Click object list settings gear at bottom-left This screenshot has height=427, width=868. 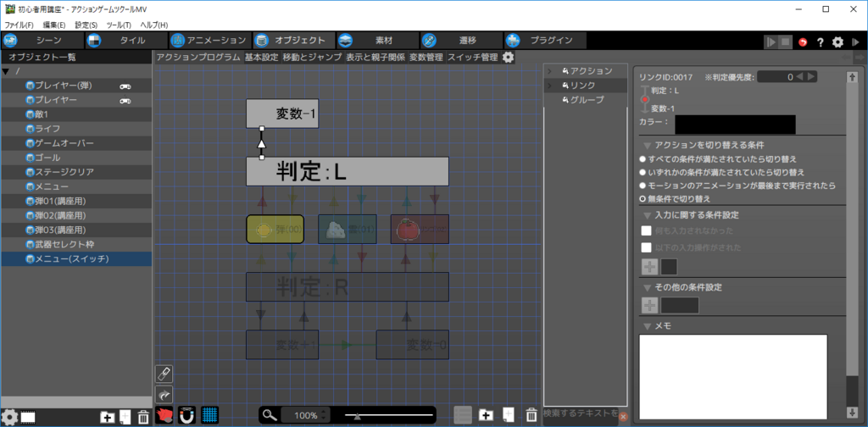click(x=9, y=417)
